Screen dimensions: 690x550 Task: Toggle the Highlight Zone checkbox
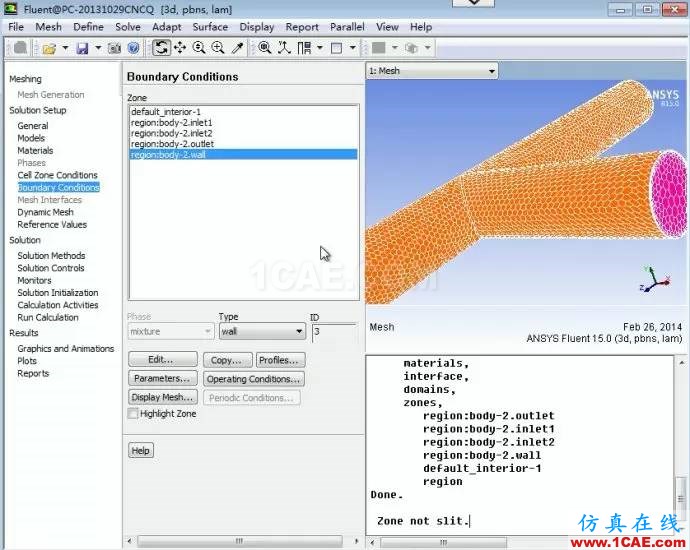tap(132, 414)
